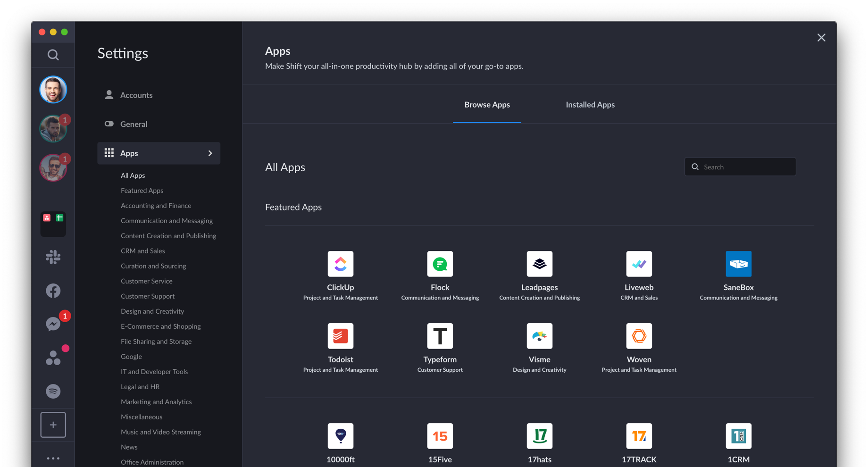Open General settings with toggle icon
868x467 pixels.
(134, 124)
